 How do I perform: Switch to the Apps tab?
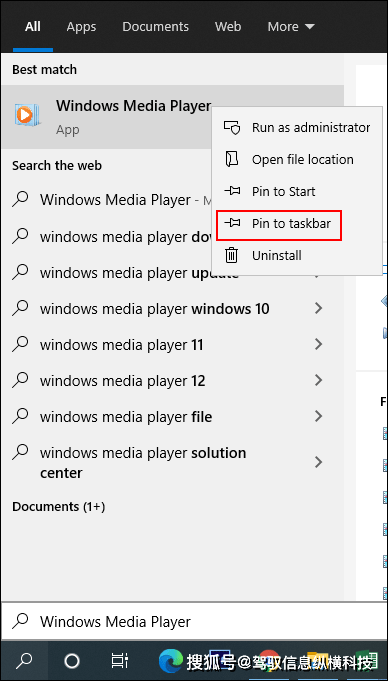pos(81,26)
